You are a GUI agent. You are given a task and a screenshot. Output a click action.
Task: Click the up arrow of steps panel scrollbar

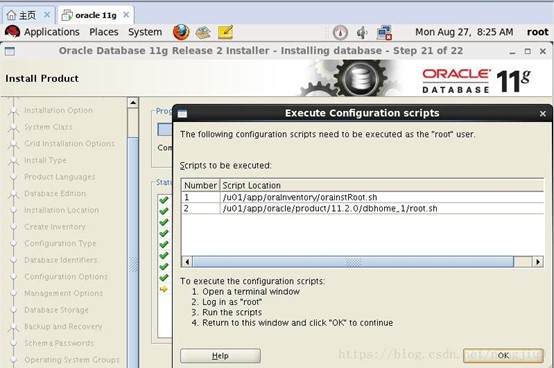point(133,103)
